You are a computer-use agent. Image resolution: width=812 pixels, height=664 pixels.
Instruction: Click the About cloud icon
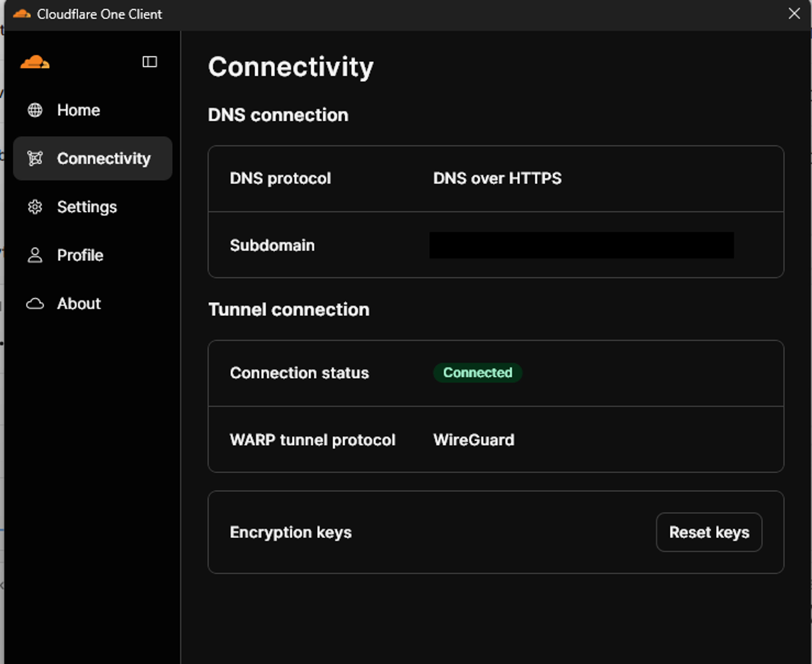pyautogui.click(x=35, y=304)
